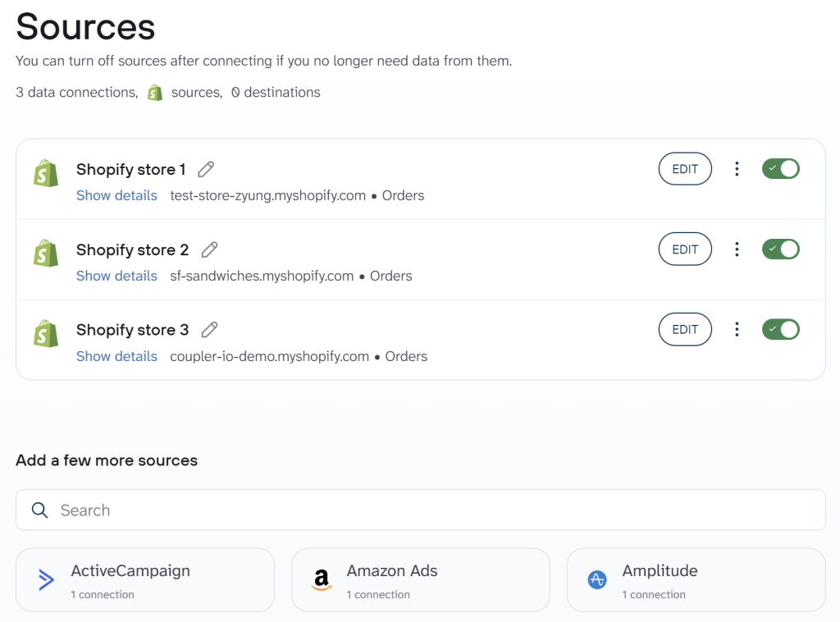The image size is (840, 622).
Task: Show details for Shopify store 2
Action: pos(116,276)
